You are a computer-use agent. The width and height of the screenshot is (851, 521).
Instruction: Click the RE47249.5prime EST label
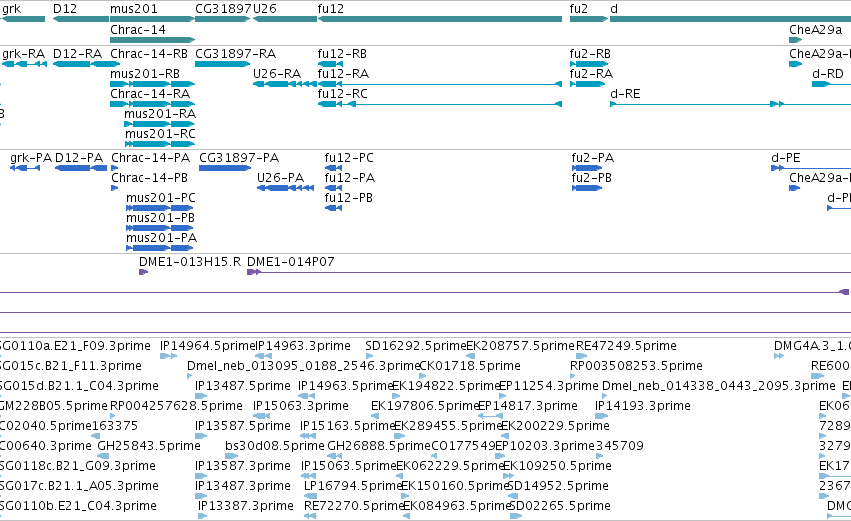[x=626, y=346]
